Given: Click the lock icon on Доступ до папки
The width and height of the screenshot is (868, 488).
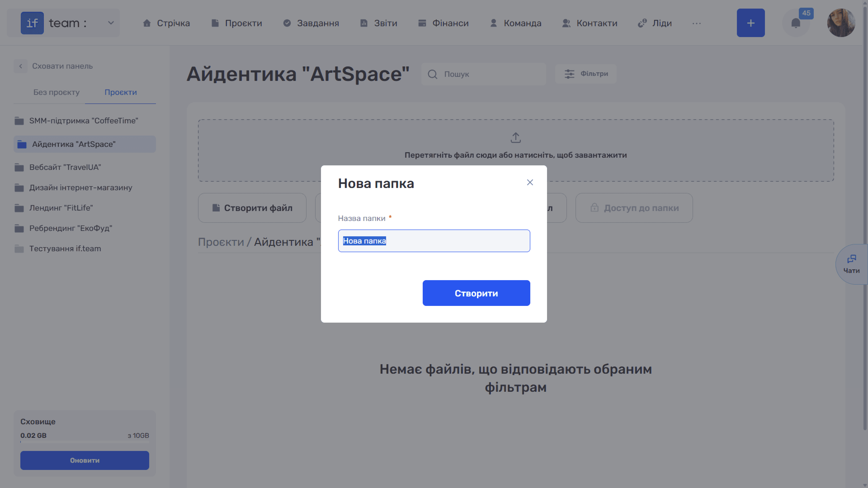Looking at the screenshot, I should coord(594,207).
